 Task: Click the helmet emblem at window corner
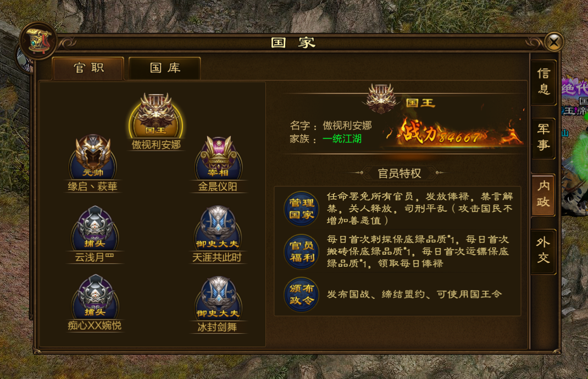[38, 41]
